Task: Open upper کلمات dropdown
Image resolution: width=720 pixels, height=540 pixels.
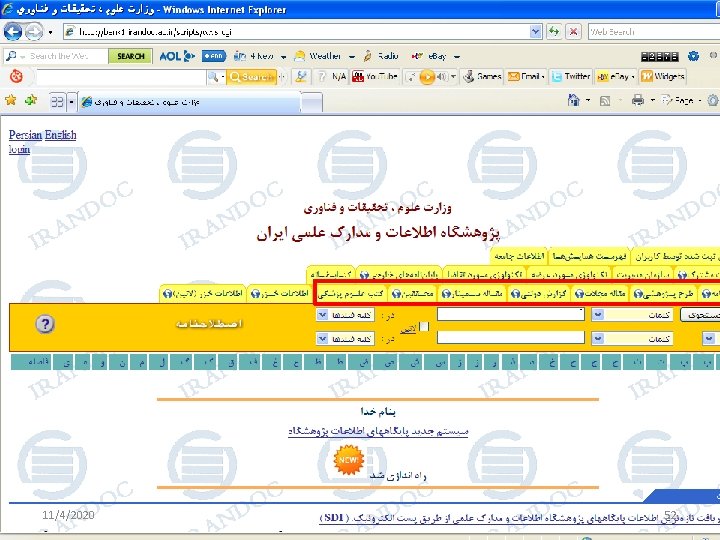Action: tap(597, 315)
